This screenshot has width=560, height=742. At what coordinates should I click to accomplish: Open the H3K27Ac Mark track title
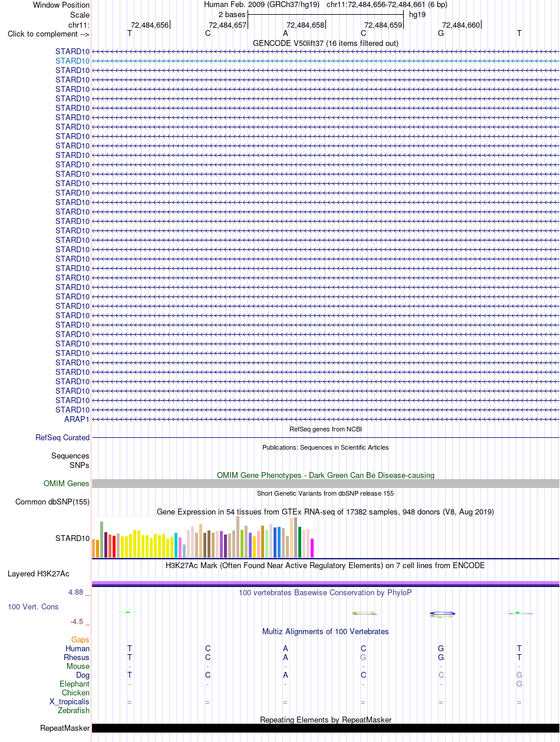325,565
